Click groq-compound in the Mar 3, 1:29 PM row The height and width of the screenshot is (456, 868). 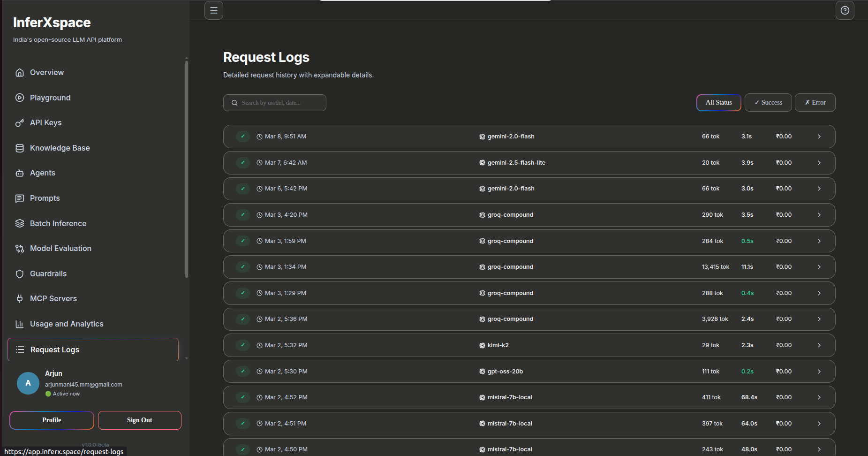[x=510, y=293]
